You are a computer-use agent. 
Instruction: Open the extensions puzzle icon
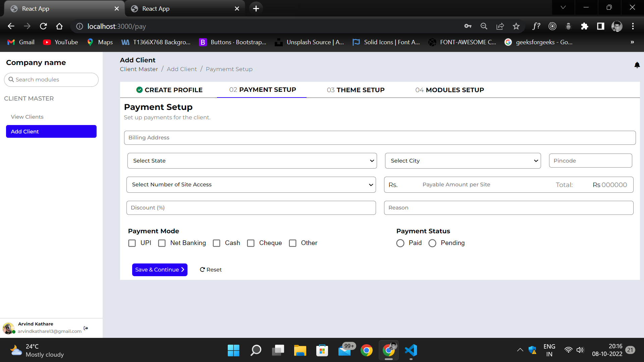(x=585, y=26)
